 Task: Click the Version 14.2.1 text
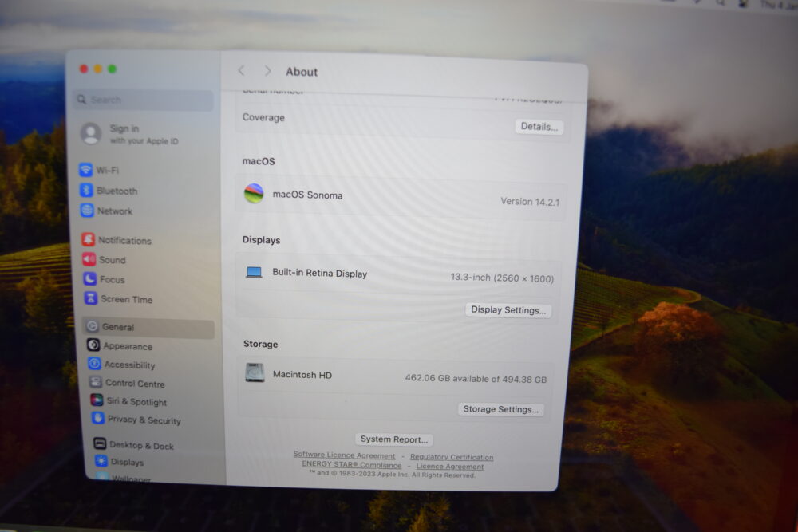[530, 202]
